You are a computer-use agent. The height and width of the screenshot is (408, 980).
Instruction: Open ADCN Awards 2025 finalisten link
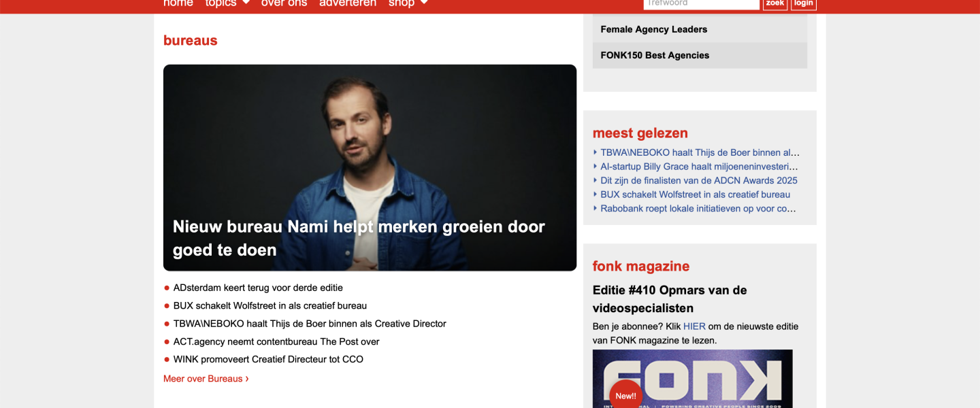pyautogui.click(x=699, y=180)
